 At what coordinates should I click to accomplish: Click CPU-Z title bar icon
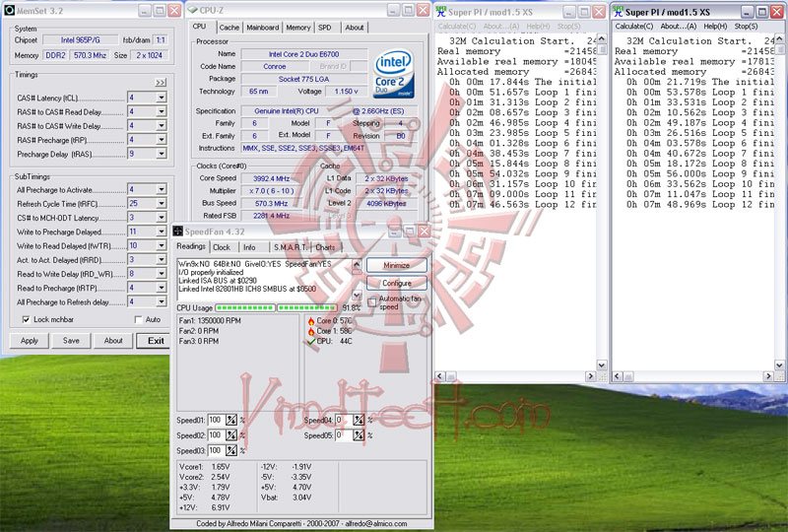192,10
